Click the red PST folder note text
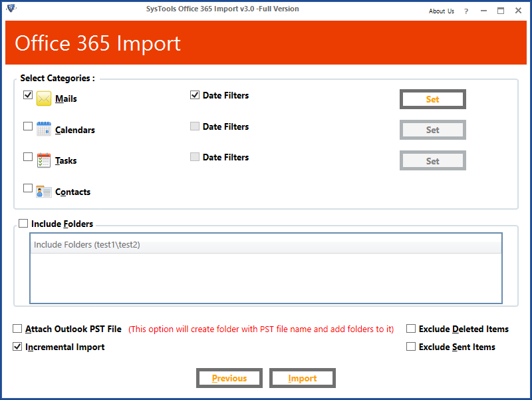The width and height of the screenshot is (532, 400). [261, 329]
